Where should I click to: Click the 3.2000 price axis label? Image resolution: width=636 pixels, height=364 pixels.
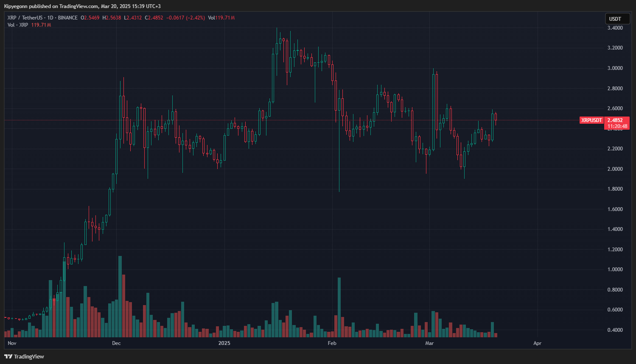coord(615,48)
